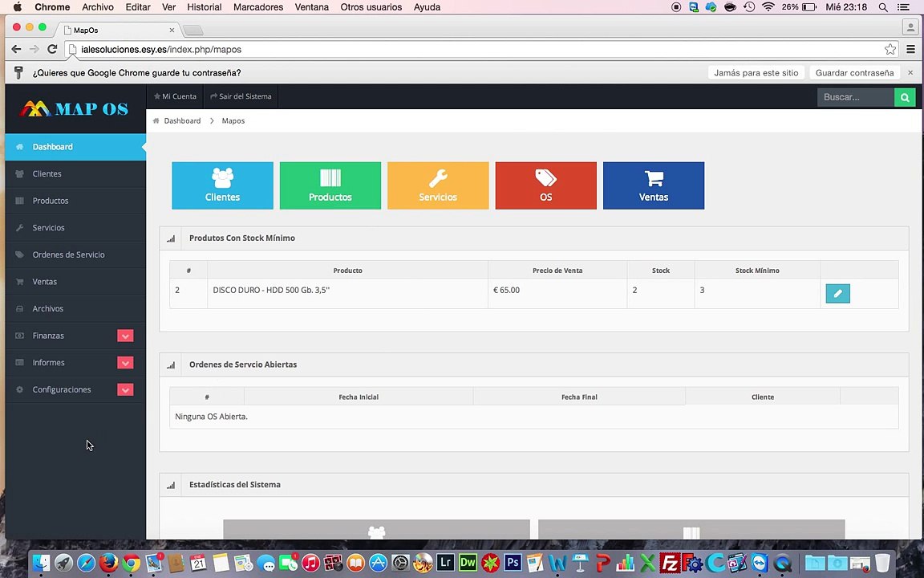Select the MapOs browser tab
This screenshot has height=578, width=924.
pos(118,30)
